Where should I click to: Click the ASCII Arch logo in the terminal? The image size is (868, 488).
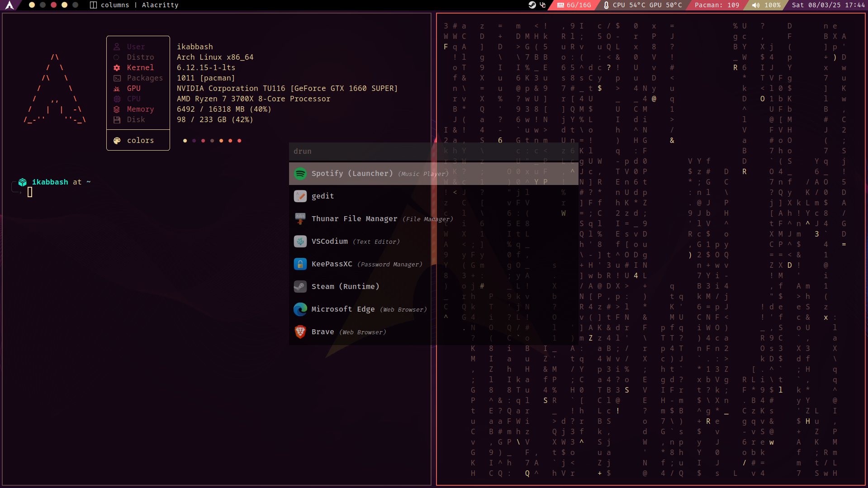point(55,89)
